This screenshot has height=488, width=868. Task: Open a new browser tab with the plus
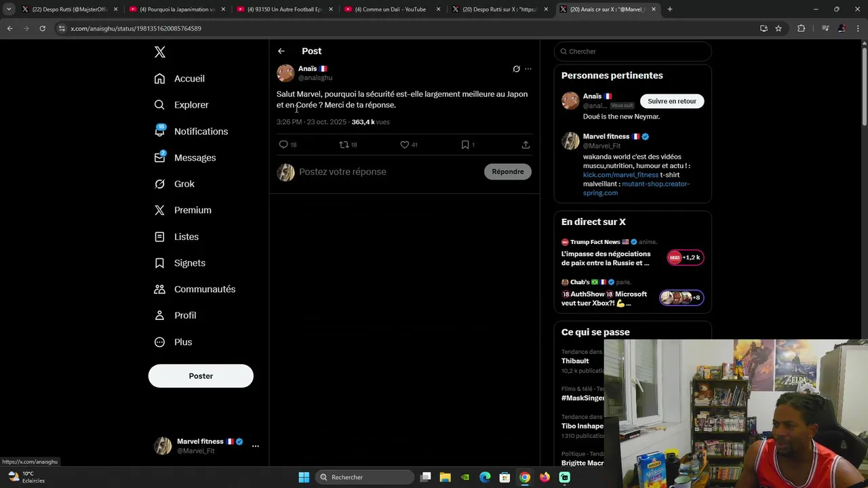coord(670,9)
